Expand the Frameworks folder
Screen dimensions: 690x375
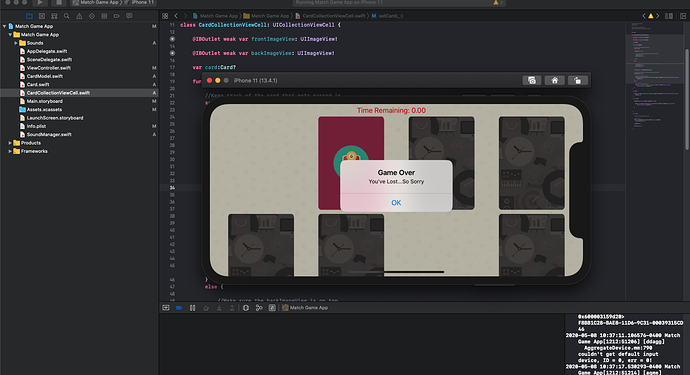[x=10, y=151]
